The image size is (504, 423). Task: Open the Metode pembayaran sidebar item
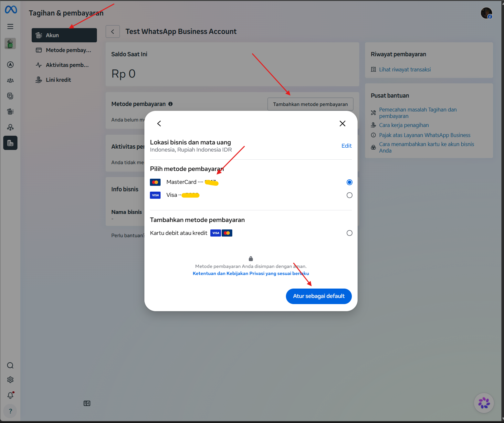pos(64,50)
